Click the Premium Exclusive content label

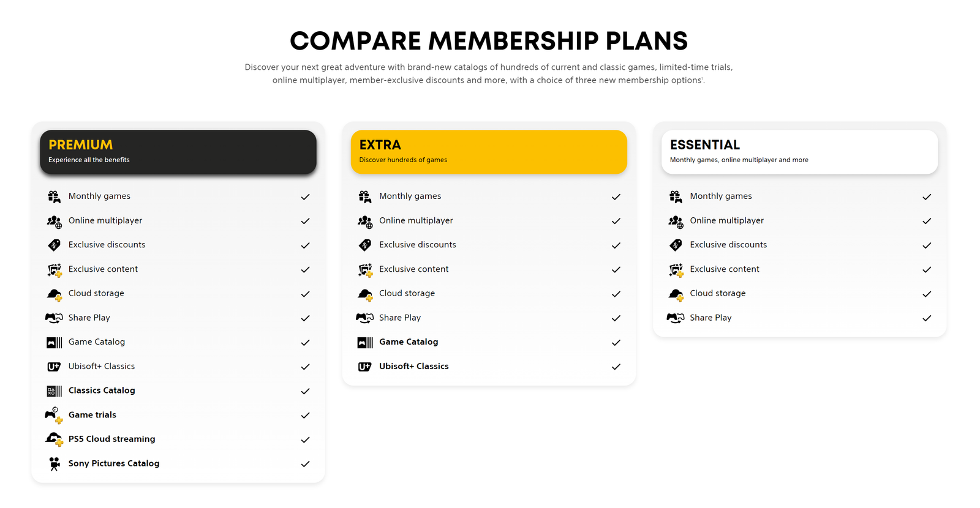pos(103,269)
